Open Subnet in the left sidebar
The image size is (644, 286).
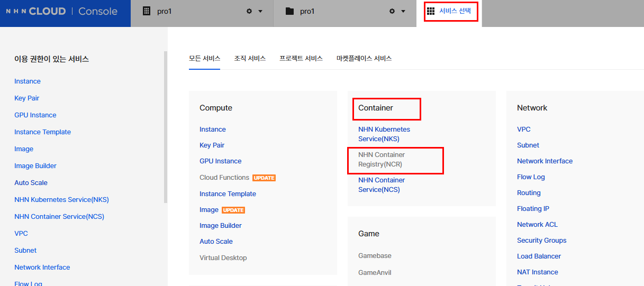[x=25, y=251]
